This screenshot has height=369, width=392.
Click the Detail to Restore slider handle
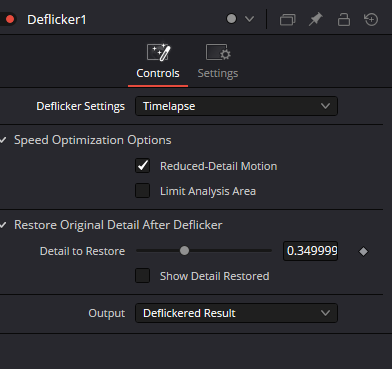click(184, 251)
